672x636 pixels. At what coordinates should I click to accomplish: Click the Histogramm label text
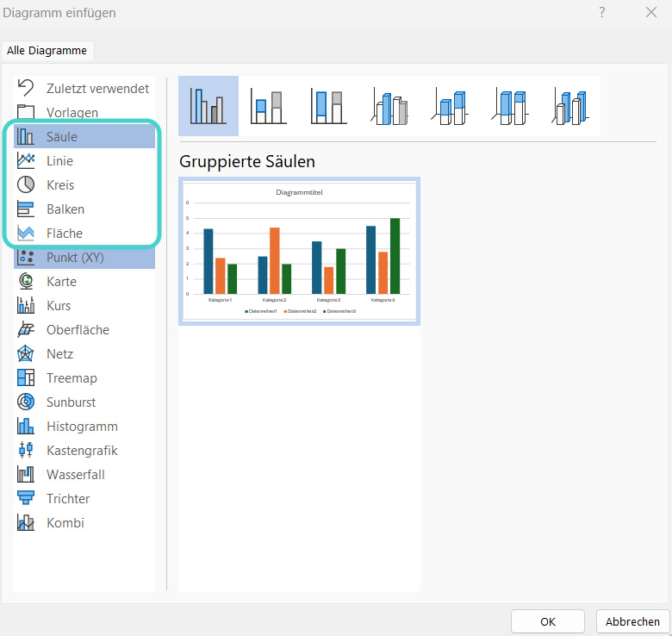(83, 427)
